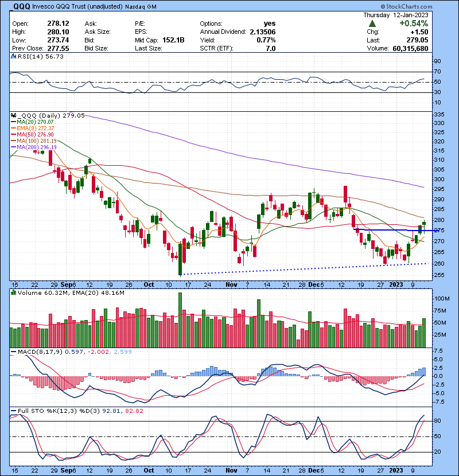The height and width of the screenshot is (476, 459).
Task: Click the 80 level label on stochastic axis
Action: coord(437,421)
